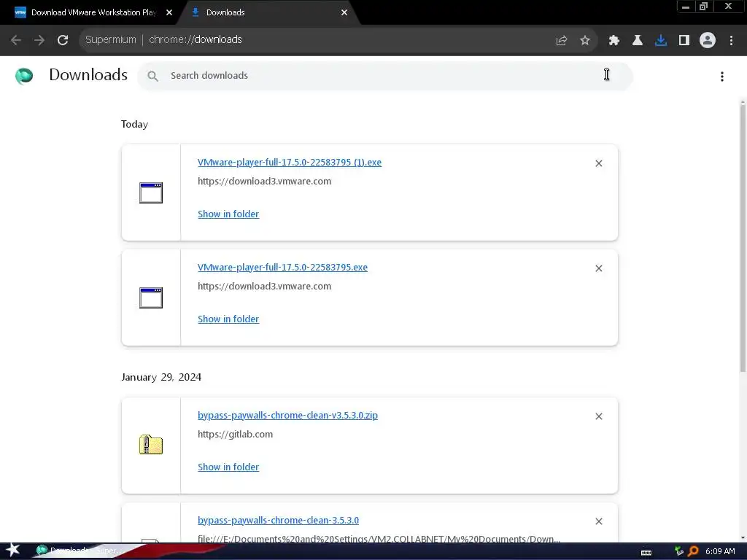Screen dimensions: 747x560
Task: Open VMware-player-full-17.5.0-22583795 (1).exe link
Action: tap(290, 163)
